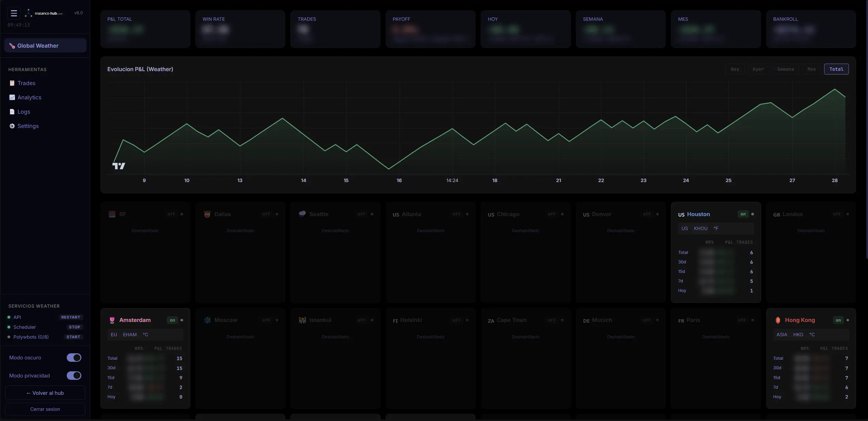Stop the Scheduler service

[75, 327]
